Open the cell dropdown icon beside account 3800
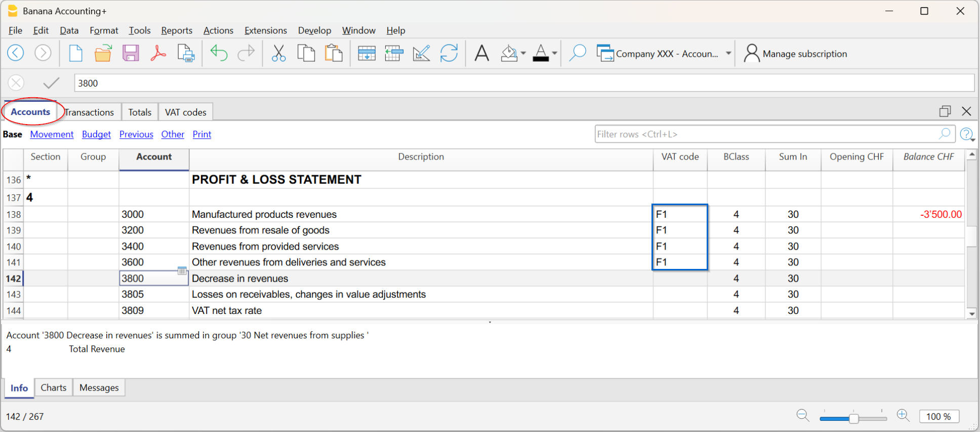The height and width of the screenshot is (432, 980). point(182,270)
